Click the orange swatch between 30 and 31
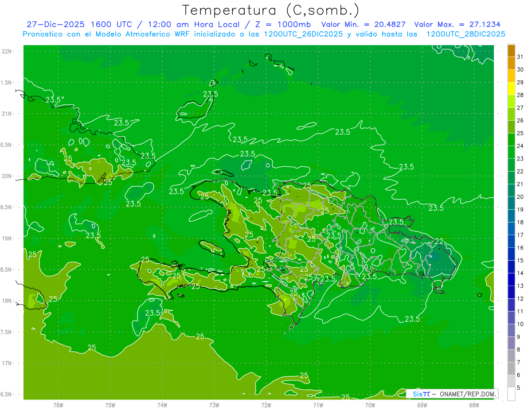This screenshot has width=532, height=411. point(511,63)
